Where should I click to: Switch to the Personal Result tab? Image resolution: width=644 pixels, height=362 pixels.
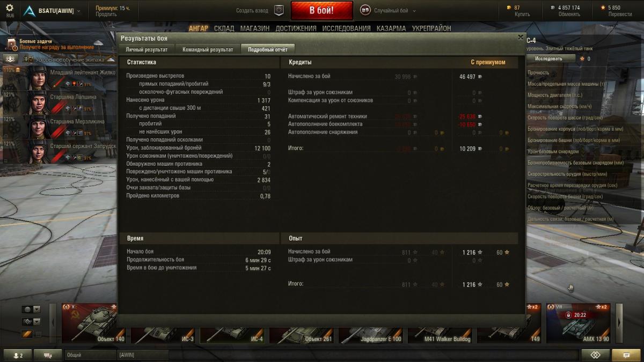(147, 49)
